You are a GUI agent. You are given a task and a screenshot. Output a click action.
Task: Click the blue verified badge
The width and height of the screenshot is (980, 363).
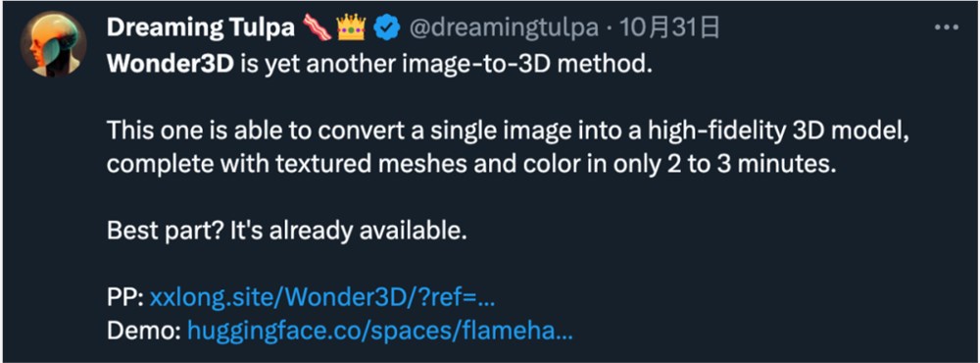click(387, 27)
